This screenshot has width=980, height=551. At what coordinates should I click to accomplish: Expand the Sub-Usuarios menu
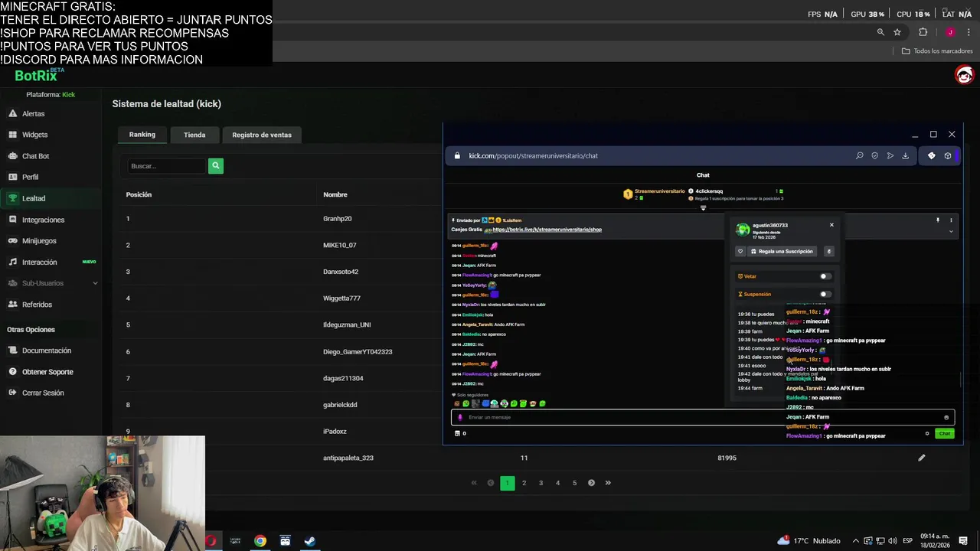coord(52,283)
